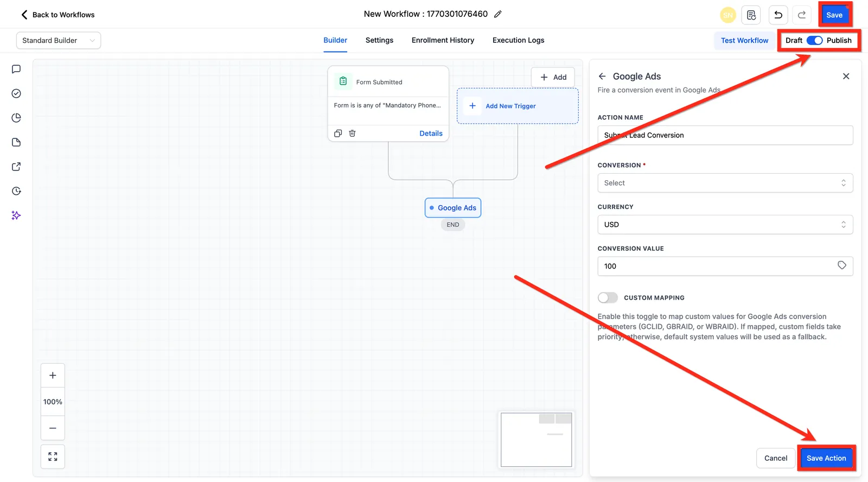Delete the Form Submitted trigger with trash icon
The height and width of the screenshot is (482, 868).
pos(352,134)
